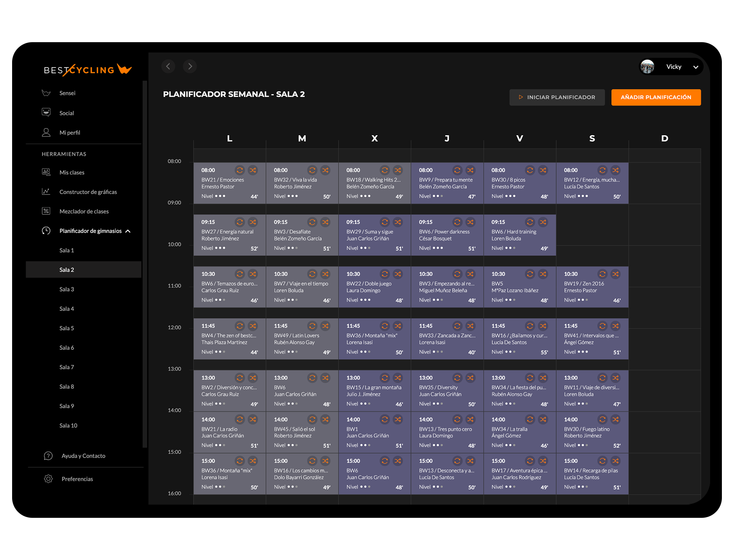734x560 pixels.
Task: Select Sala 3 in the sidebar
Action: [x=67, y=289]
